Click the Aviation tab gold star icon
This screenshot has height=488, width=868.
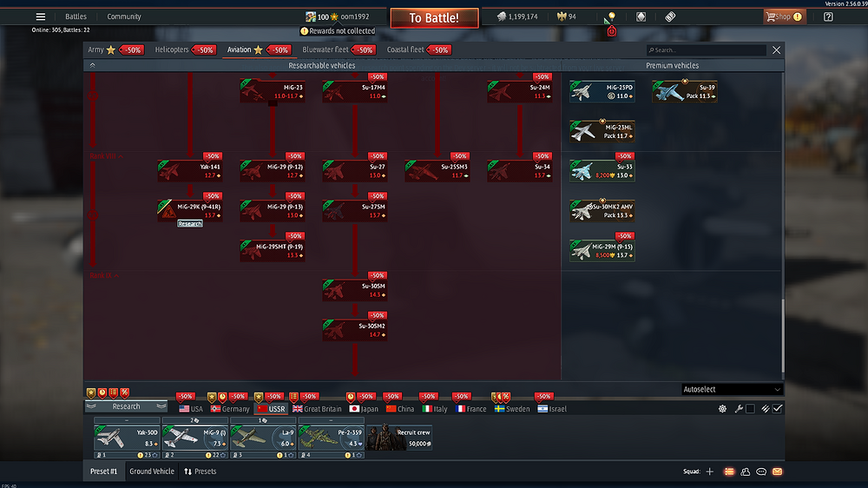tap(258, 49)
